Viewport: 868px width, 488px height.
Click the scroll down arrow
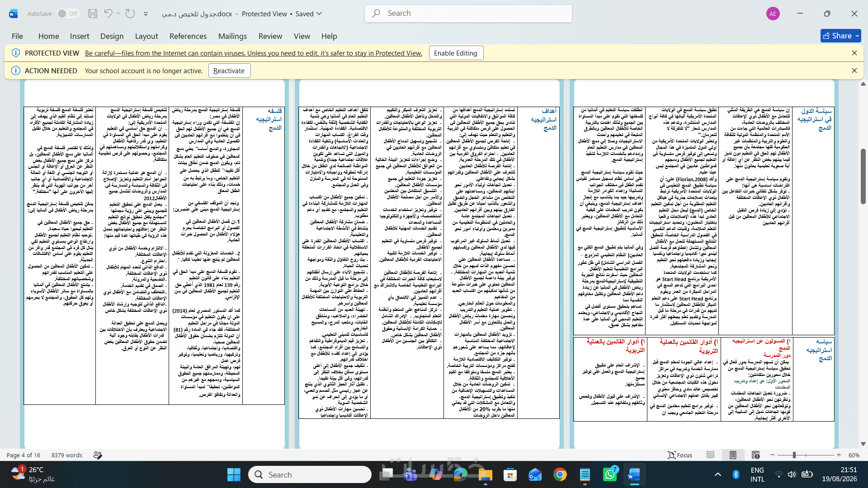coord(863,444)
